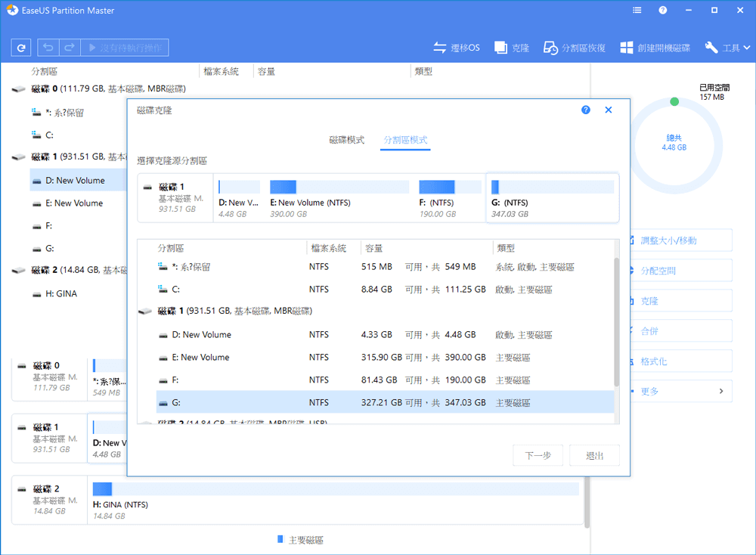The width and height of the screenshot is (756, 555).
Task: Click 調整大小/移動 in the right panel
Action: 681,240
